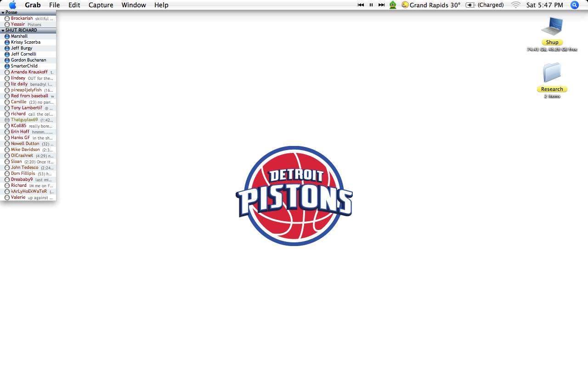Open the Grab application menu
This screenshot has width=588, height=392.
click(x=33, y=5)
